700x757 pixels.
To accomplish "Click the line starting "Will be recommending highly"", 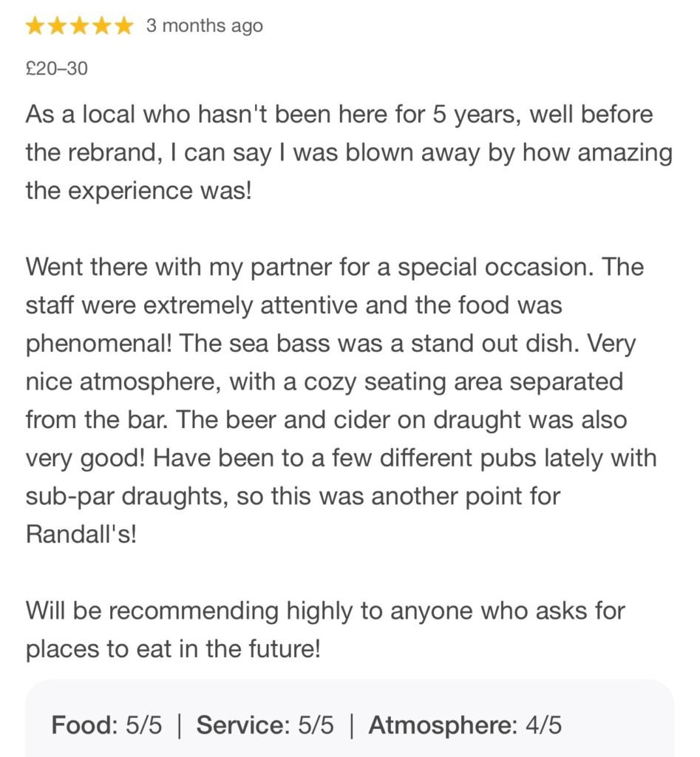I will click(325, 611).
